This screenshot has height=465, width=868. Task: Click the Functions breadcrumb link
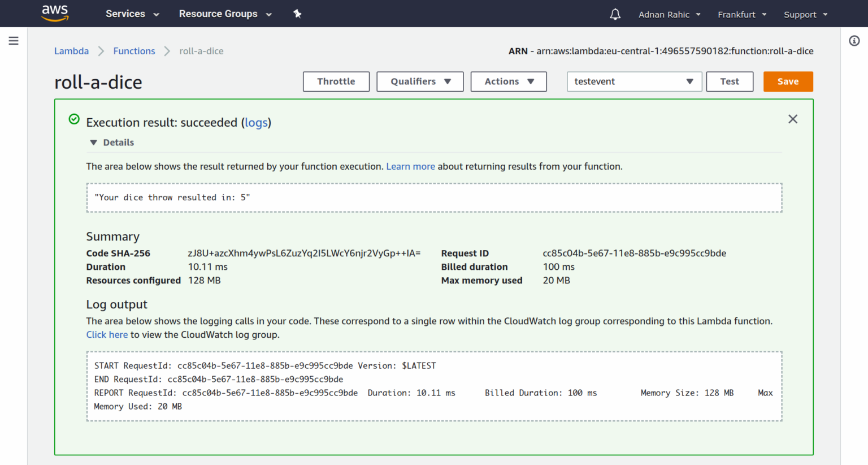pyautogui.click(x=134, y=51)
